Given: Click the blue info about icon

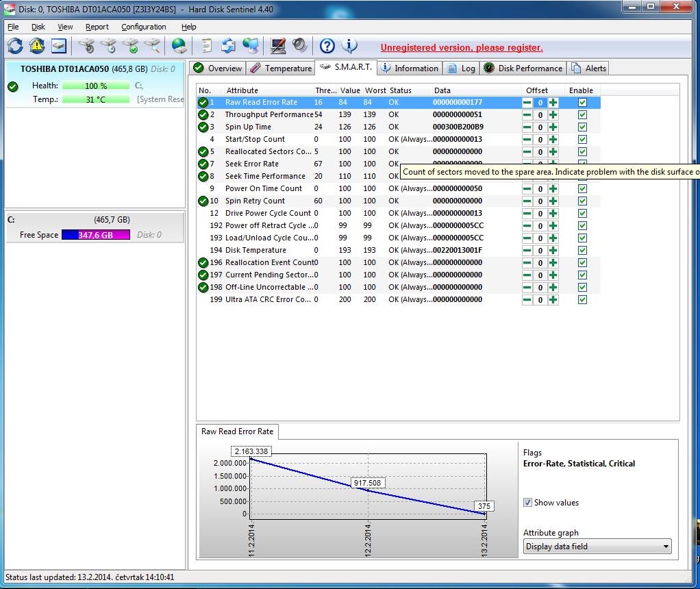Looking at the screenshot, I should [349, 46].
